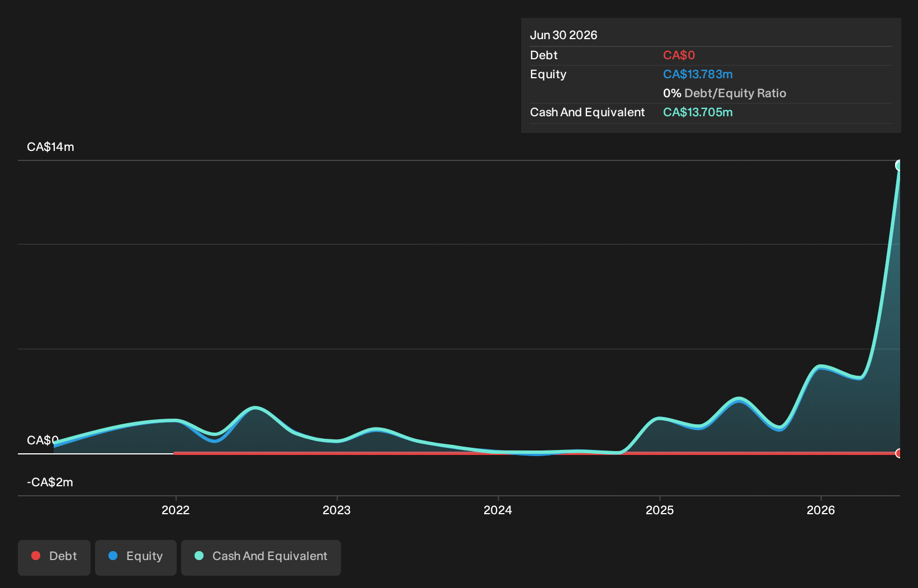This screenshot has height=588, width=918.
Task: Click the Equity row label in tooltip
Action: (548, 74)
